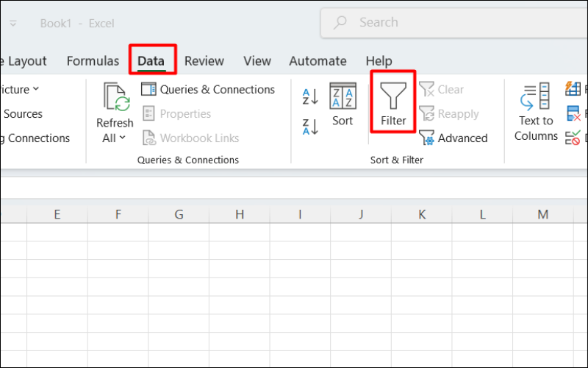
Task: Select column E header
Action: pos(57,214)
